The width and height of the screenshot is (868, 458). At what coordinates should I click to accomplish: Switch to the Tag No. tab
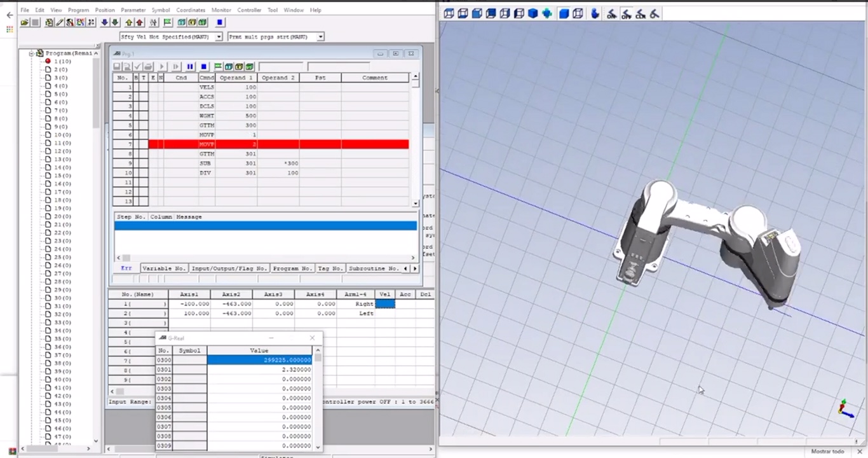(x=330, y=268)
